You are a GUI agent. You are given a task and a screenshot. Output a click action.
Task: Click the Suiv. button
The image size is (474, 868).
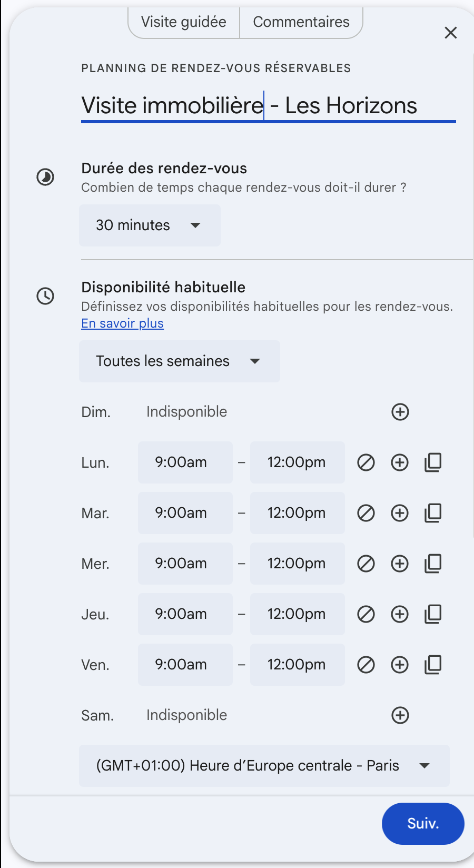[x=423, y=824]
